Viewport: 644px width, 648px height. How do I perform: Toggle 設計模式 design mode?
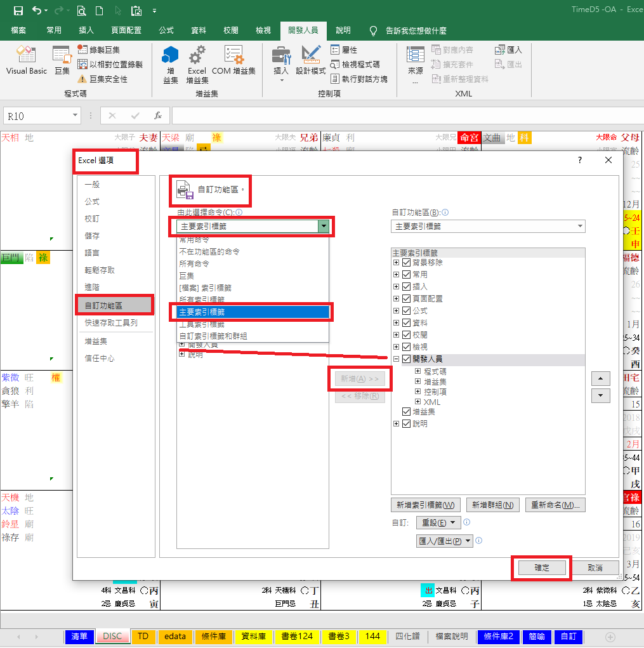click(x=311, y=61)
